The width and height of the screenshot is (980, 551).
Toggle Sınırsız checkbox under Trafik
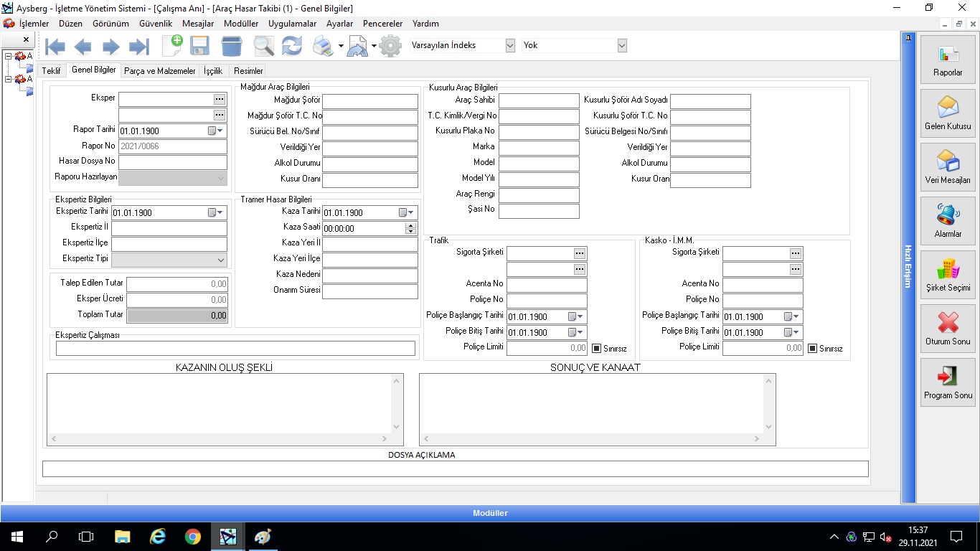(596, 349)
